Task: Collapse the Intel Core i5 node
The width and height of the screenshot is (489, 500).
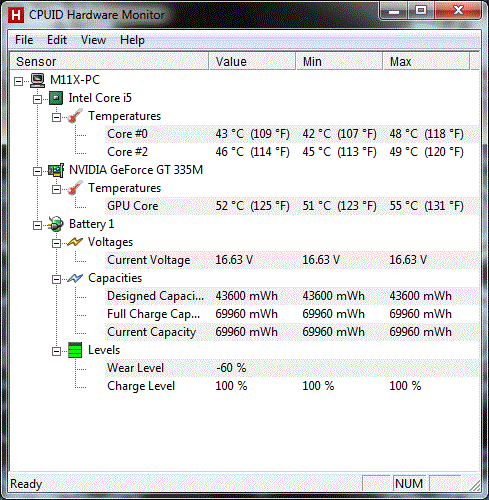Action: [37, 99]
